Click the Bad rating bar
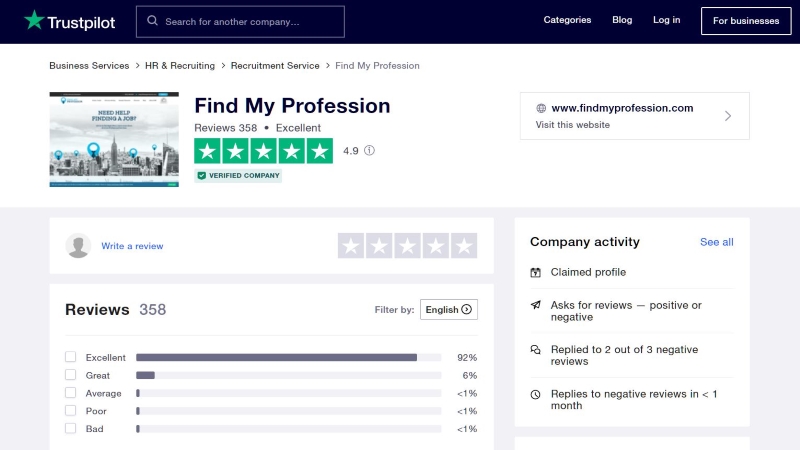The image size is (800, 450). tap(288, 429)
